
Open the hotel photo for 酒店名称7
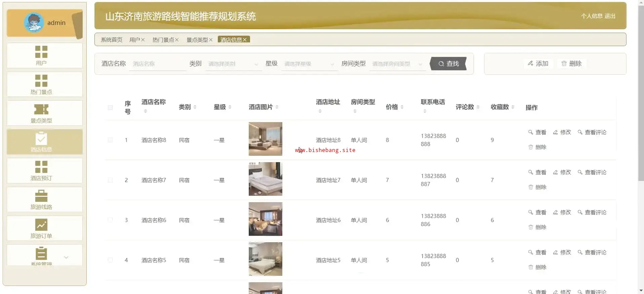point(266,179)
